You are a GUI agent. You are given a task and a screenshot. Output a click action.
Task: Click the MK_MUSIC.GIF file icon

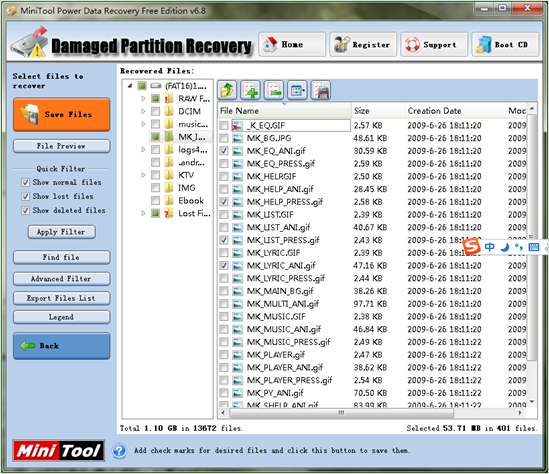[237, 317]
